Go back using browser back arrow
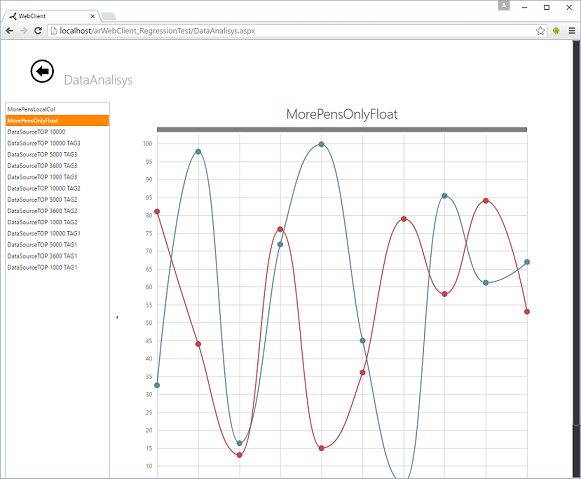Viewport: 581px width, 479px height. (x=10, y=31)
